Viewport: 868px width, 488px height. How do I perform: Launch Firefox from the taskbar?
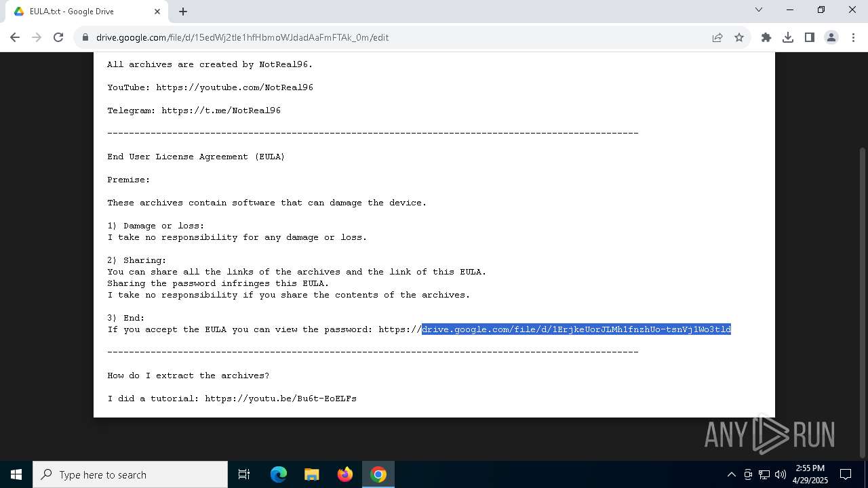[345, 474]
